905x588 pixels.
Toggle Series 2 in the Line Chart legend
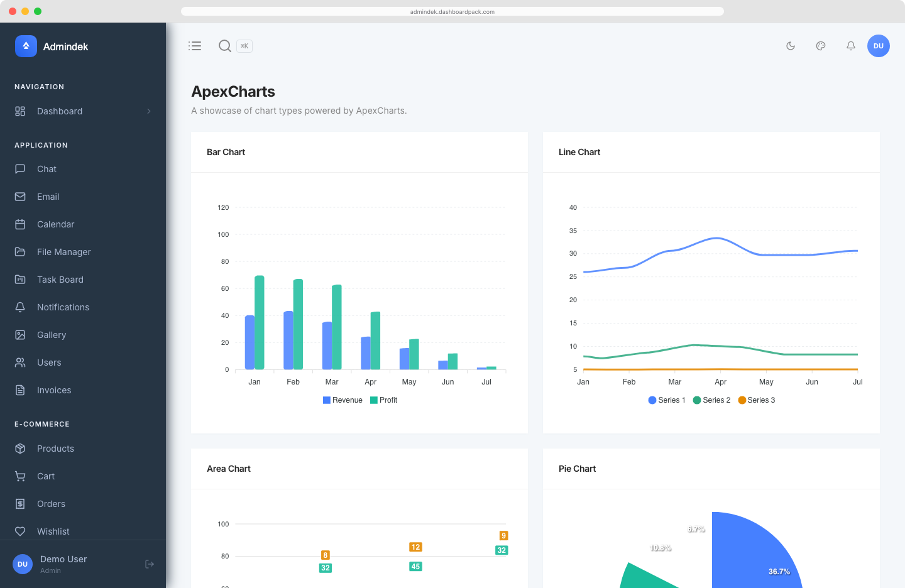tap(711, 400)
